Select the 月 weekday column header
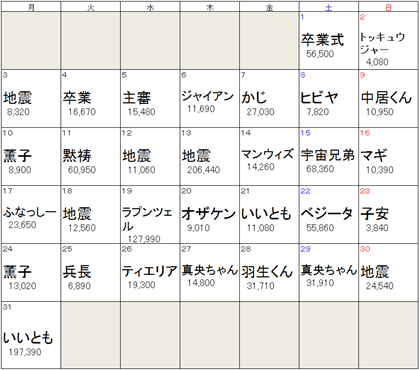Viewport: 419px width, 370px height. click(x=31, y=7)
